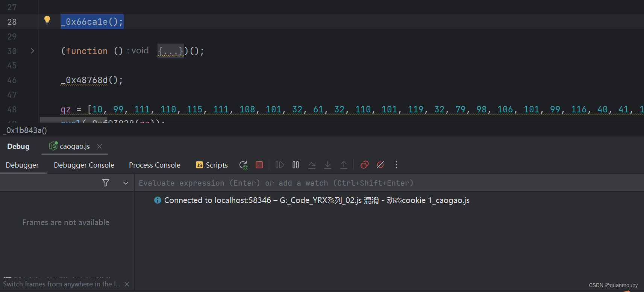Click line number 30 in the gutter
Viewport: 644px width, 292px height.
click(x=12, y=51)
